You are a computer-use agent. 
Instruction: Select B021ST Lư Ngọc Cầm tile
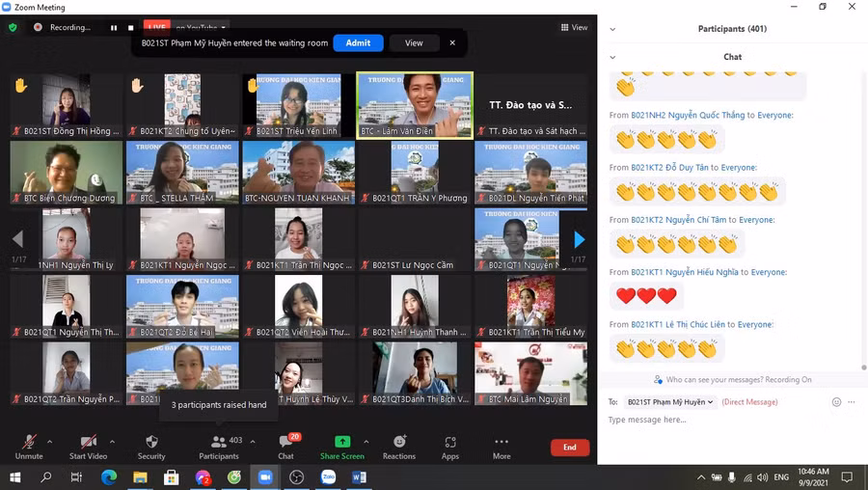point(415,240)
